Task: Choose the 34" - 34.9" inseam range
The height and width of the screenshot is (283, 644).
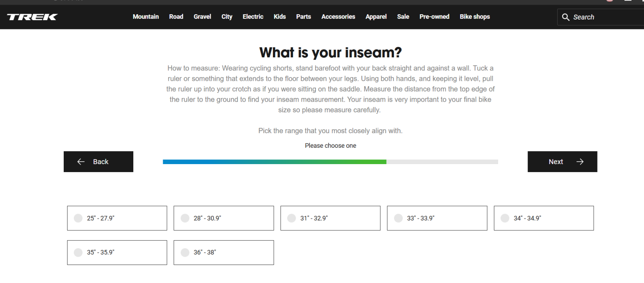Action: pyautogui.click(x=505, y=218)
